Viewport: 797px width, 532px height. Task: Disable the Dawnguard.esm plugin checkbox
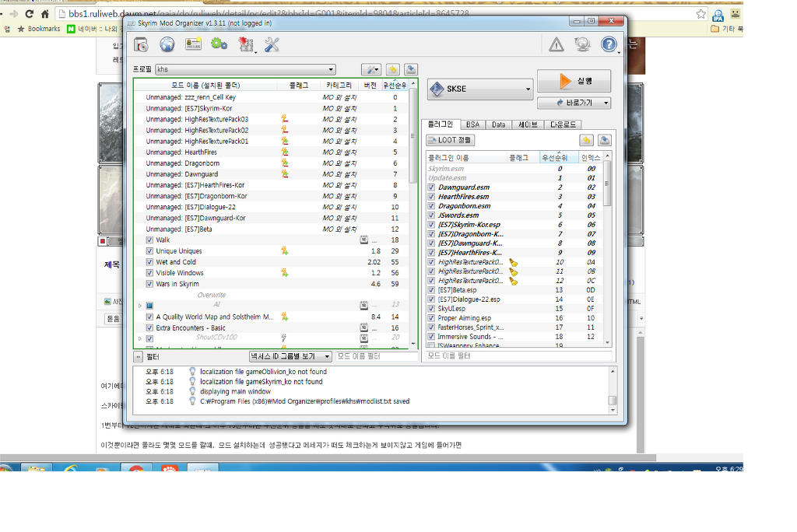(x=431, y=187)
